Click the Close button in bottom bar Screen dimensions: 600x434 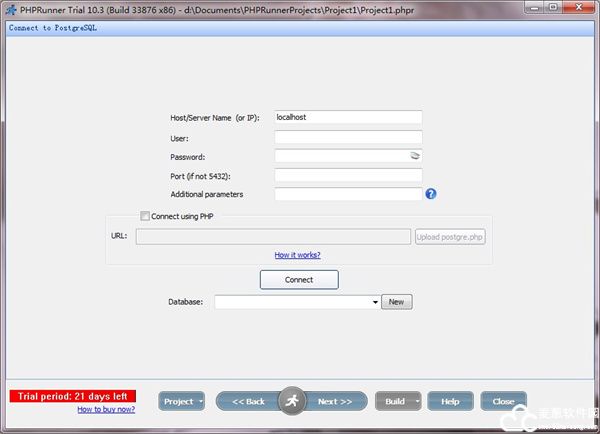504,401
